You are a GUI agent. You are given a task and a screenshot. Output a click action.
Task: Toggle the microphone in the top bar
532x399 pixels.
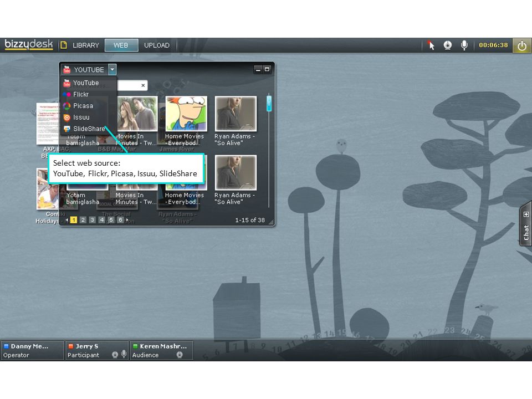[x=464, y=45]
